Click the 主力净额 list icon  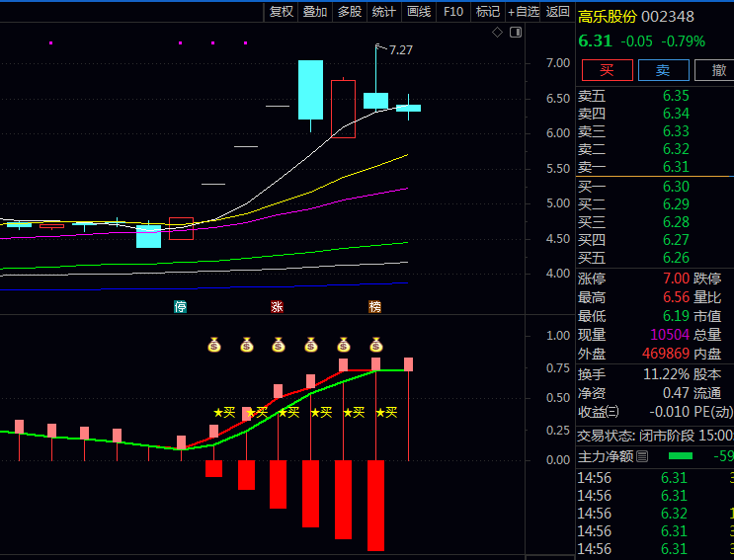click(642, 456)
